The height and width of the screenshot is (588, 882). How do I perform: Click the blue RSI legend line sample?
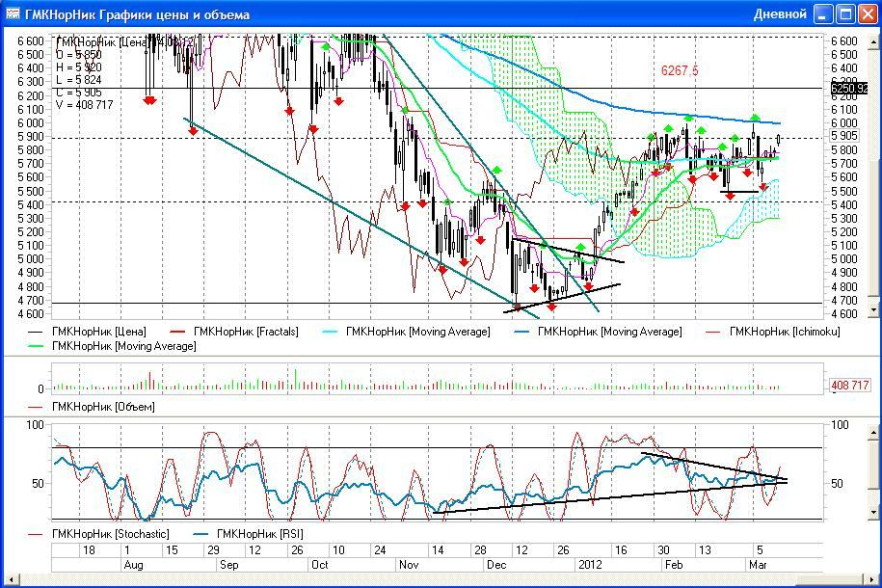pos(200,534)
